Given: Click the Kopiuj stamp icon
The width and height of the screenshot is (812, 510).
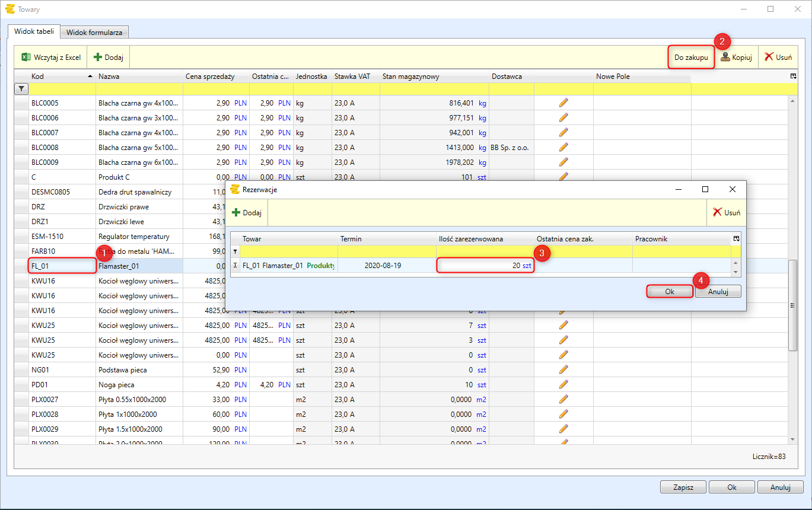Looking at the screenshot, I should (x=725, y=58).
